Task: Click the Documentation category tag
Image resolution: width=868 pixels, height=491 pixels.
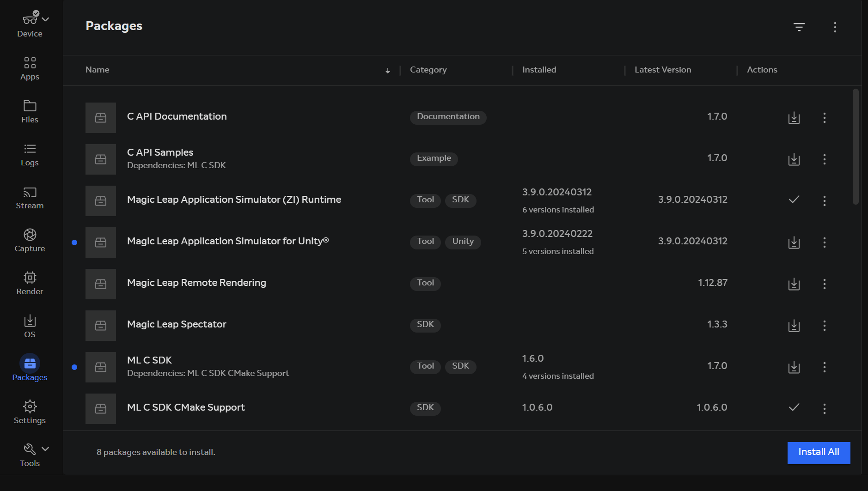Action: (448, 117)
